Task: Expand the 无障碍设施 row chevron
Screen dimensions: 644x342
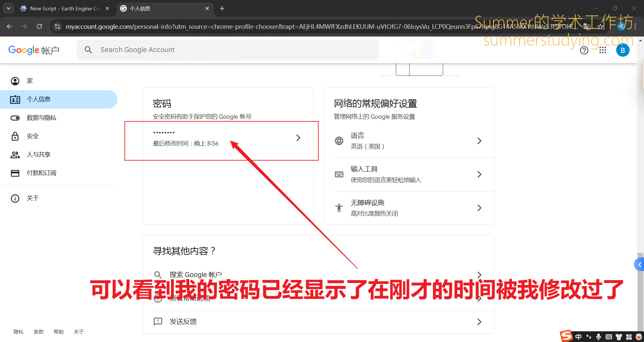Action: pyautogui.click(x=479, y=208)
